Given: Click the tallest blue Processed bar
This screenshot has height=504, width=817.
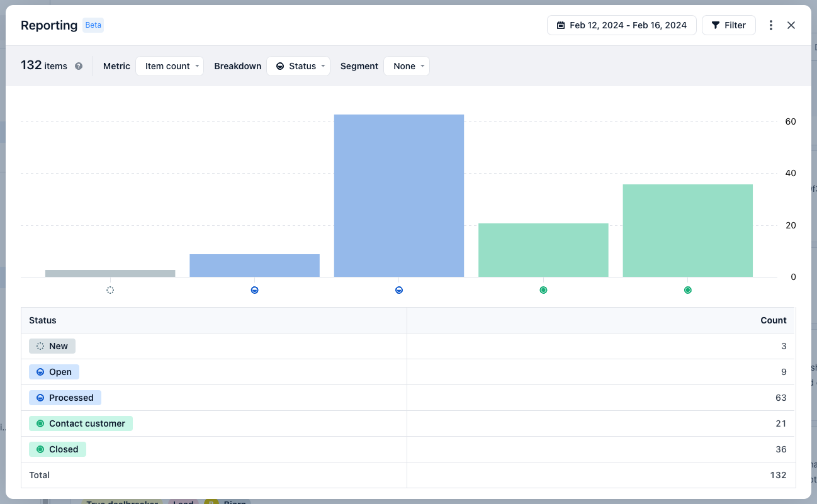Looking at the screenshot, I should pos(399,196).
